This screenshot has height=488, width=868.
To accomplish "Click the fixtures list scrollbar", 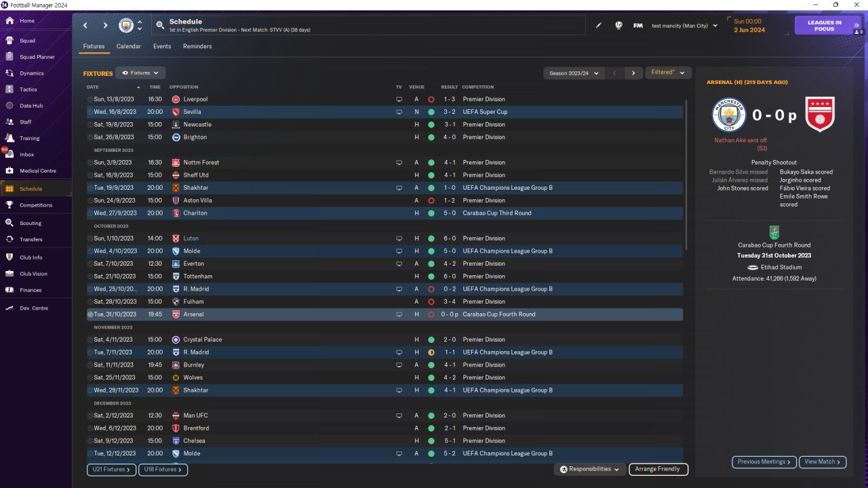I will (x=686, y=175).
